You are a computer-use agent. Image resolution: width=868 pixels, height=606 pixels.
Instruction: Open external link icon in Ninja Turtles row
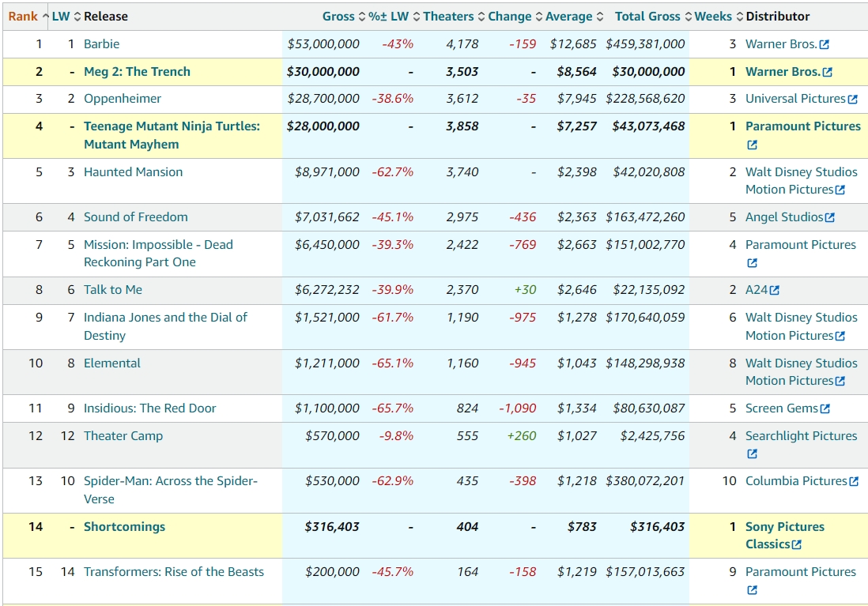752,145
